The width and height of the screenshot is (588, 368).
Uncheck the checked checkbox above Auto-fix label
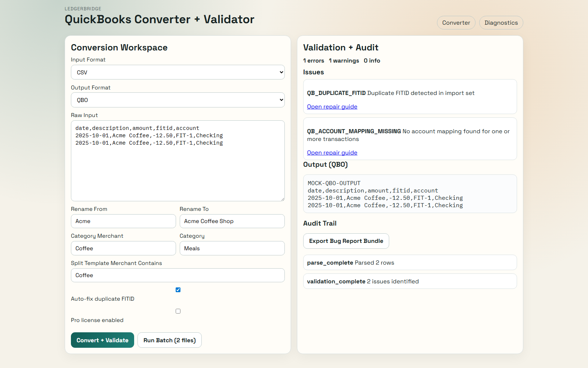(178, 290)
